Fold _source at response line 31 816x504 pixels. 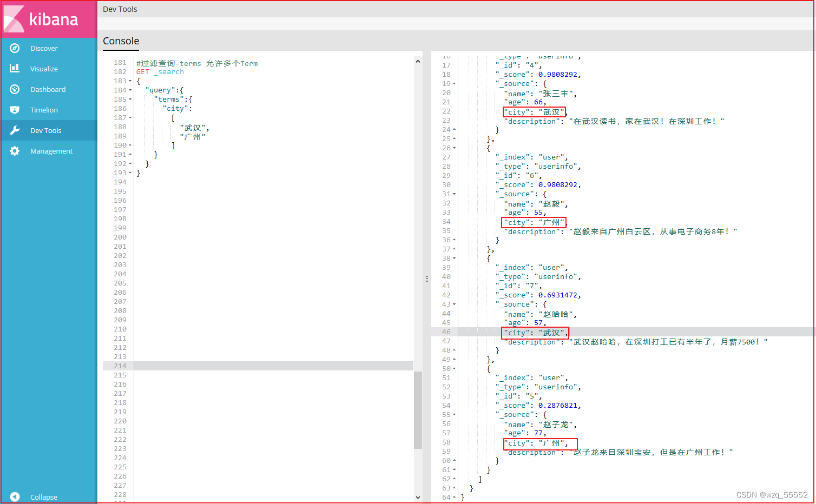pyautogui.click(x=454, y=194)
